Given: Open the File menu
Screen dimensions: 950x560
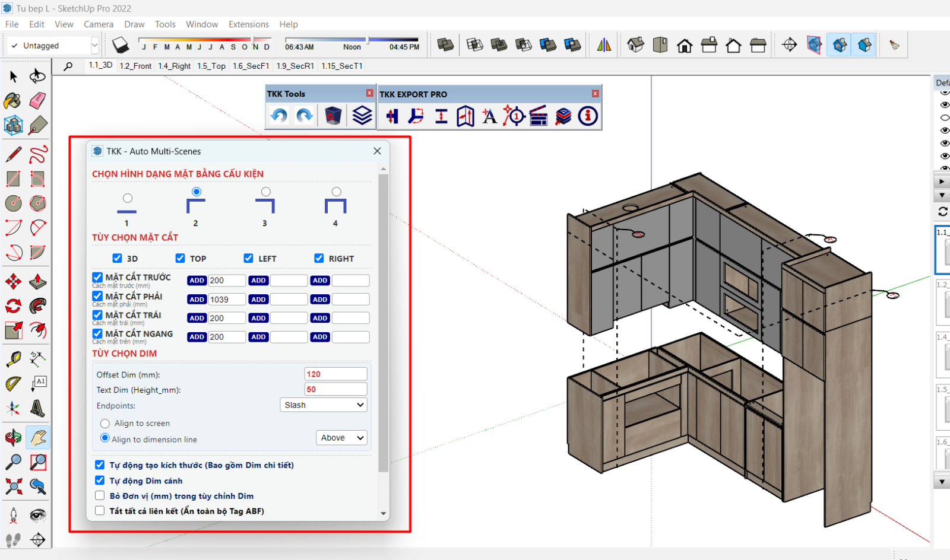Looking at the screenshot, I should (12, 24).
